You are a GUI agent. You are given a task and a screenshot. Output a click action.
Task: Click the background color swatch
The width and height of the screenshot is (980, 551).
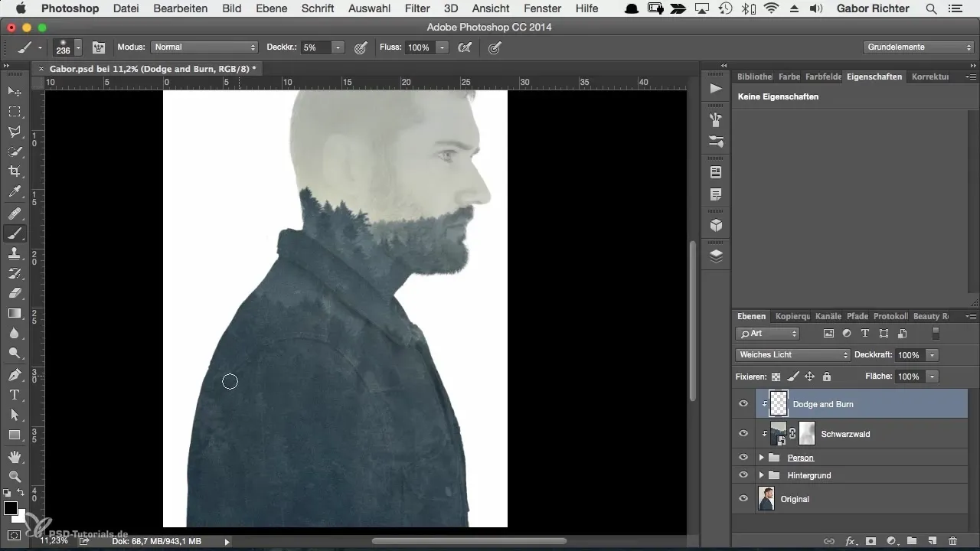19,517
